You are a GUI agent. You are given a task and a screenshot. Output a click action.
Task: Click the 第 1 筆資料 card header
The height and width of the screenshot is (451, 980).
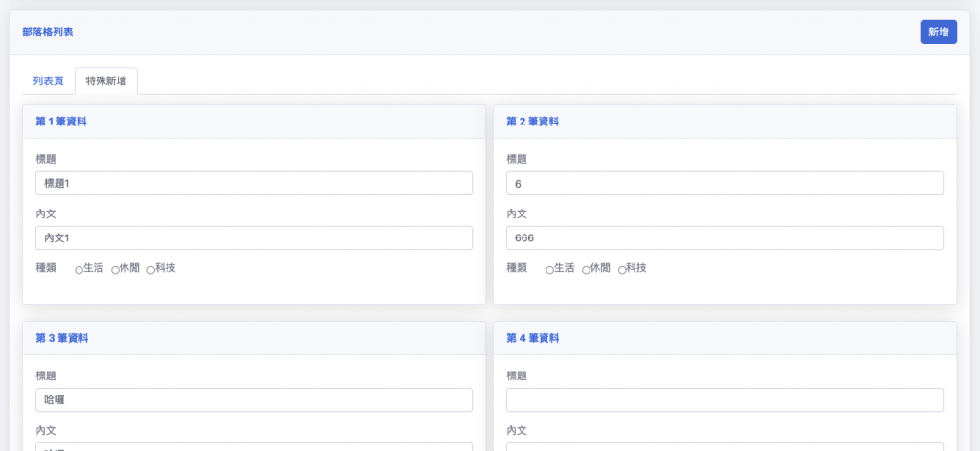pos(254,122)
